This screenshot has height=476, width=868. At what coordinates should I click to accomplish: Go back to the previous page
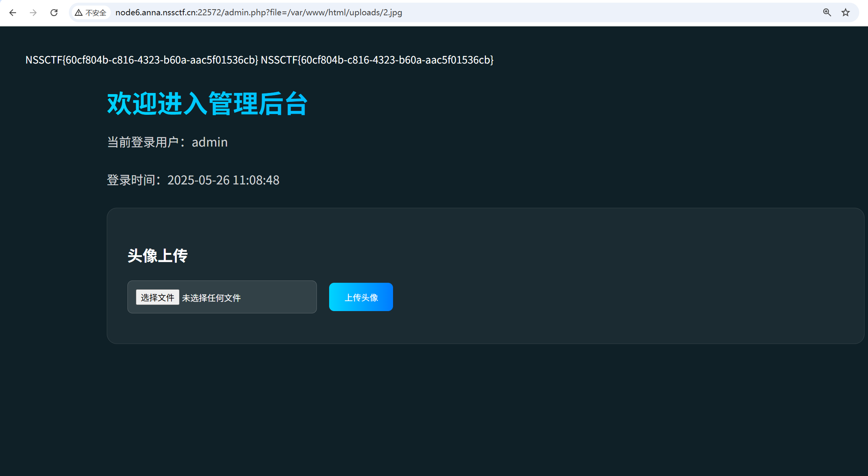coord(13,13)
